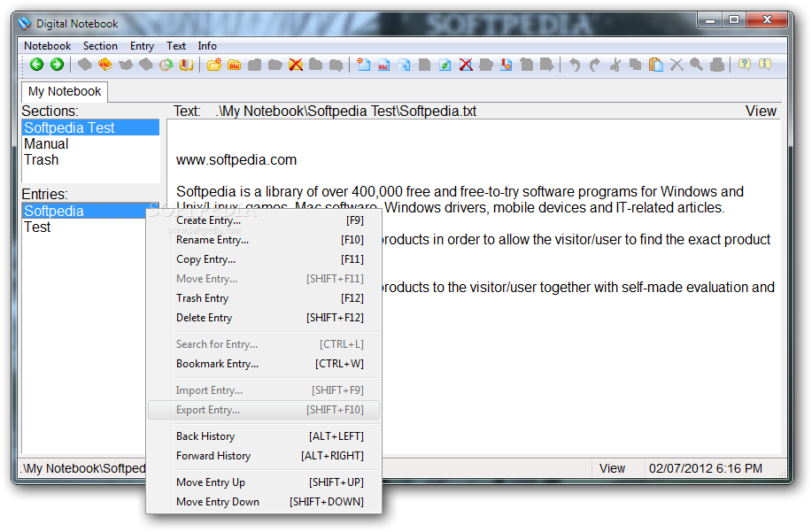Click the date 02/07/2012 6:16 PM

706,469
